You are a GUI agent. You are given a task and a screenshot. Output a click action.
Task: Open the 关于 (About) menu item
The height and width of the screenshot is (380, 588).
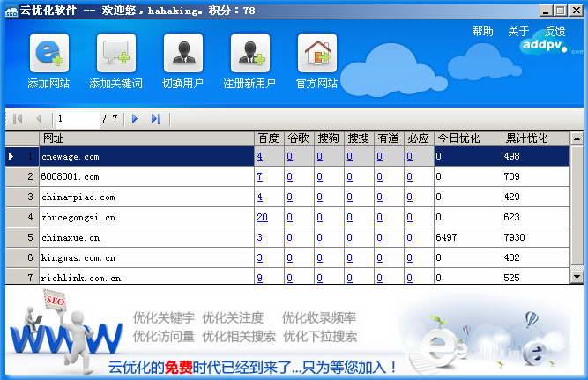(x=518, y=32)
